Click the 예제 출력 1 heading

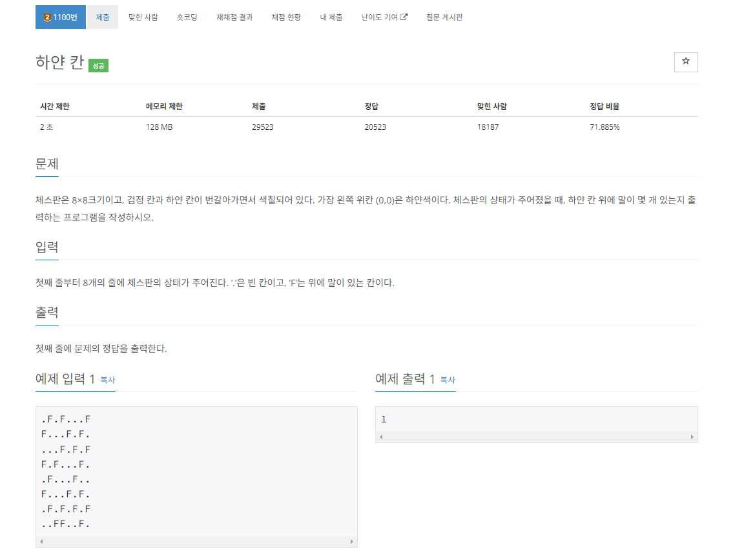(405, 379)
